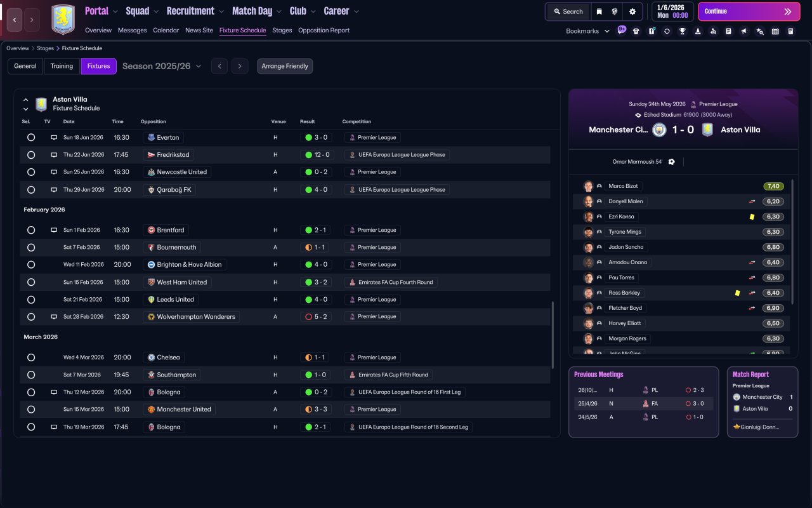Open the 9+ notifications speech bubble icon
The image size is (812, 508).
[x=622, y=30]
